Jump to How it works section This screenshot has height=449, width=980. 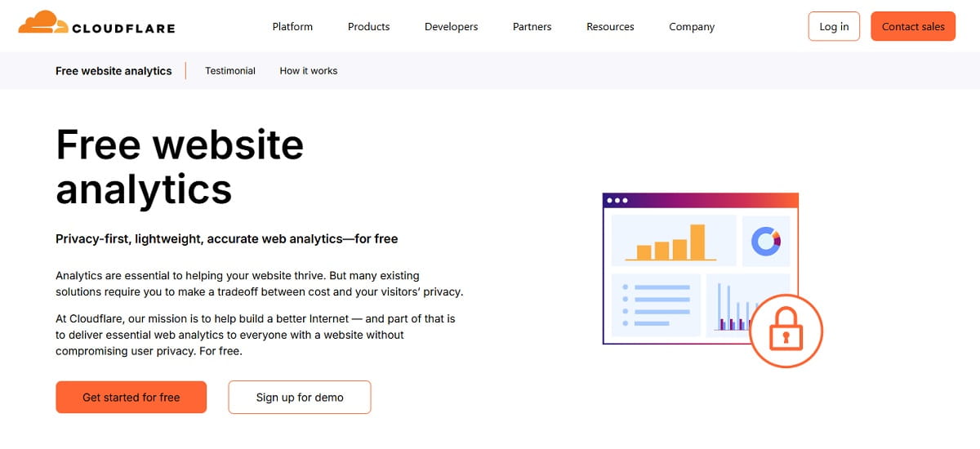point(309,71)
